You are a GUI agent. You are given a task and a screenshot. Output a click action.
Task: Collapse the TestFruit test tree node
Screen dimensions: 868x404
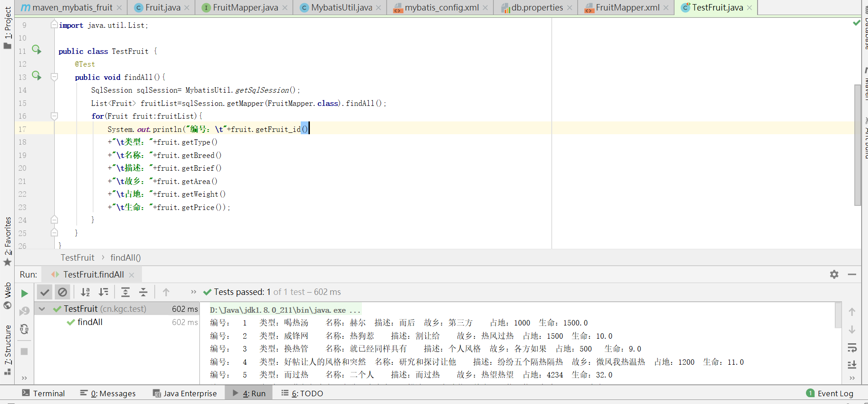point(42,309)
